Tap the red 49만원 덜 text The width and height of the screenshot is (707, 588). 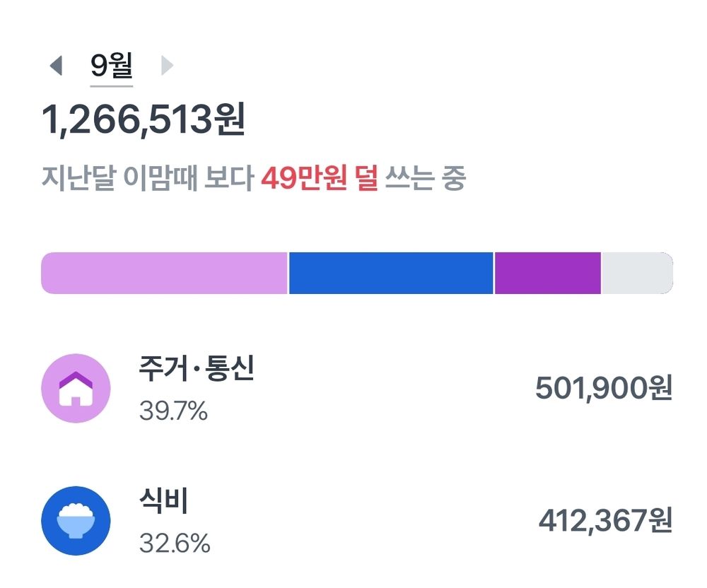click(x=319, y=179)
